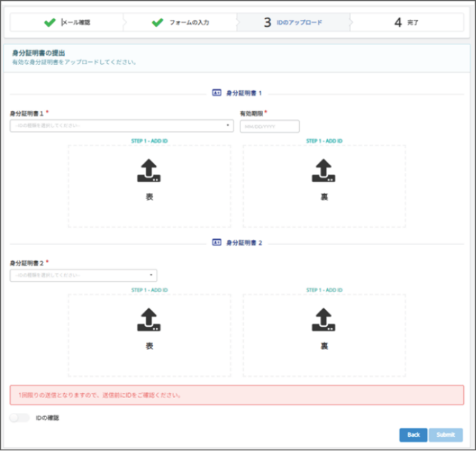This screenshot has width=476, height=451.
Task: Click the 裏 label in the ID 1 back box
Action: 324,197
